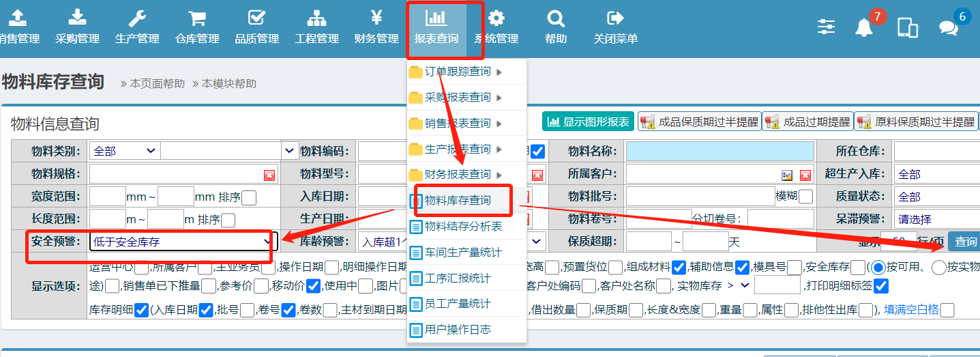980x357 pixels.
Task: Click 关闭菜单 to close menu
Action: click(x=615, y=27)
